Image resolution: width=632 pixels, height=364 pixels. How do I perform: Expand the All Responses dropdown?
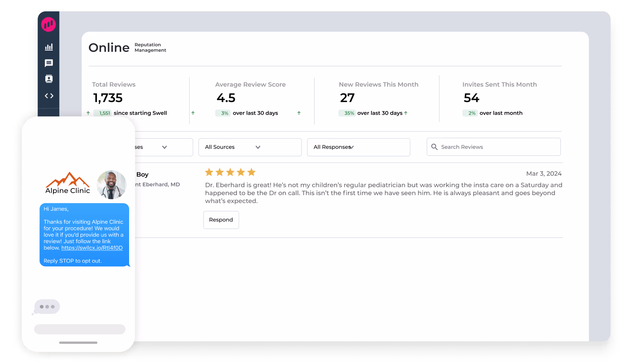[x=358, y=147]
